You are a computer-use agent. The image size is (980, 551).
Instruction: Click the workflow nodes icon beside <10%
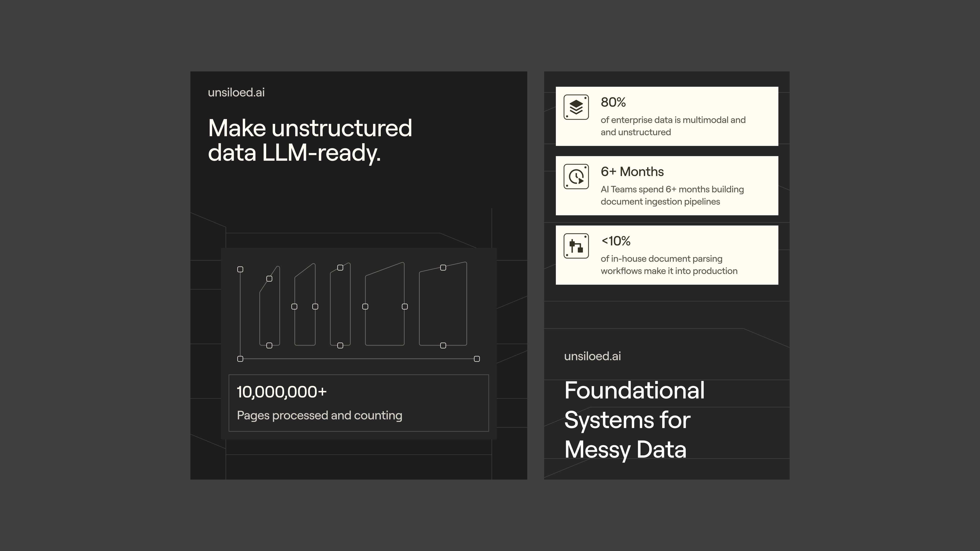click(x=576, y=246)
